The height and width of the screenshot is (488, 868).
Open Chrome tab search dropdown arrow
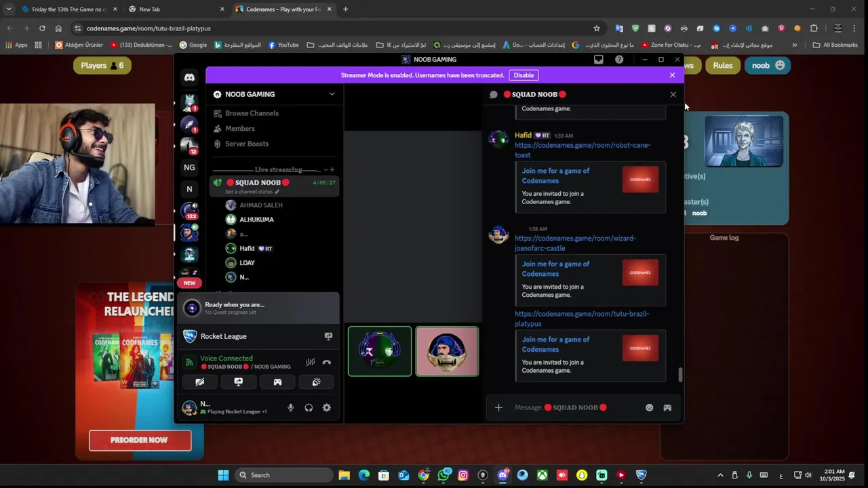[8, 9]
